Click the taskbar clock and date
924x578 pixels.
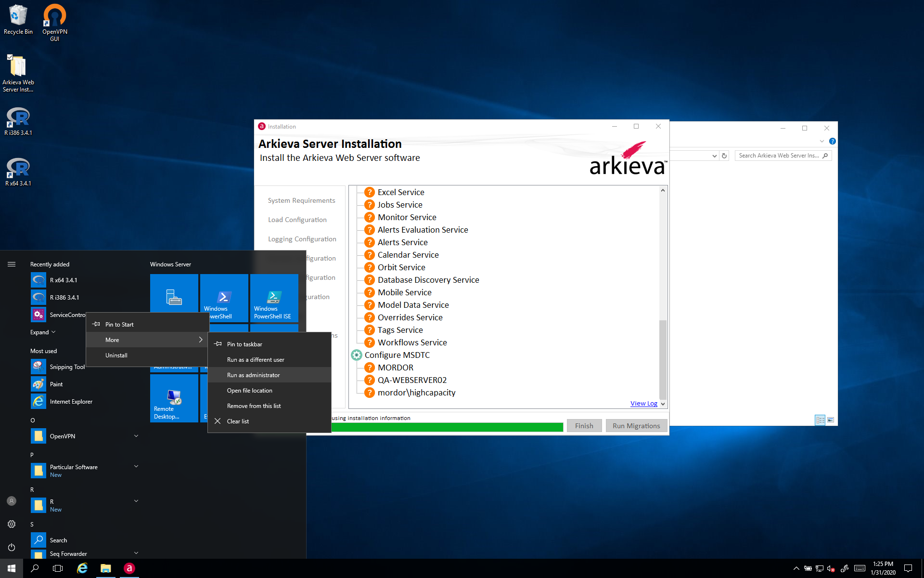pyautogui.click(x=883, y=568)
